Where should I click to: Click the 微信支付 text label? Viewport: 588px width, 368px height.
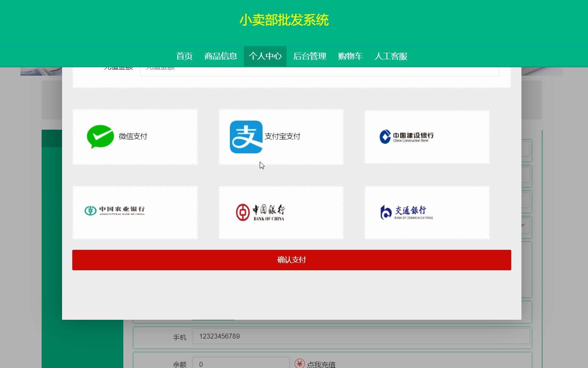click(133, 137)
